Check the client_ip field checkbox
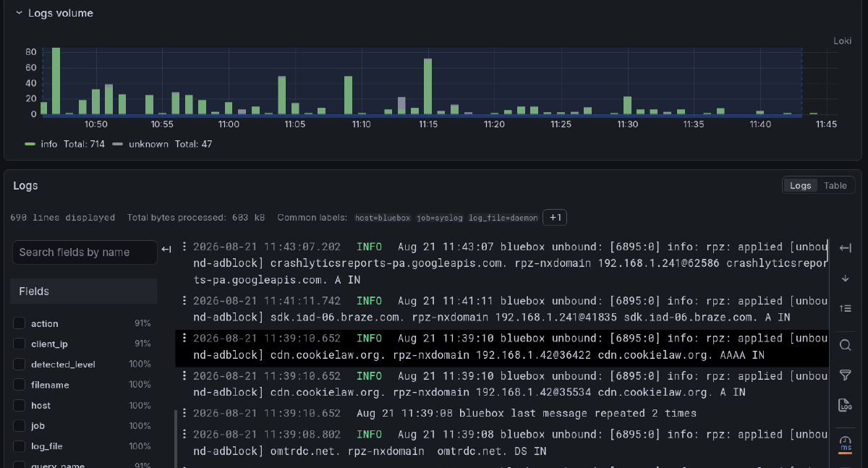 (19, 344)
